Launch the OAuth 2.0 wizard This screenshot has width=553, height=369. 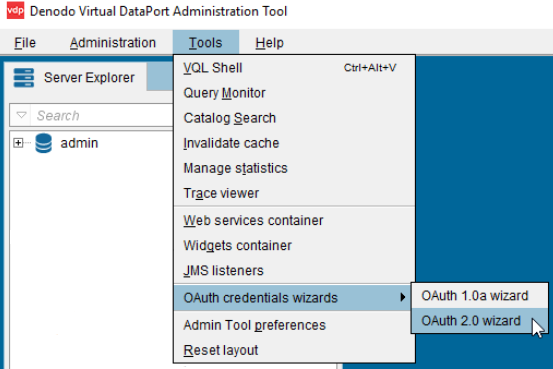[x=480, y=321]
